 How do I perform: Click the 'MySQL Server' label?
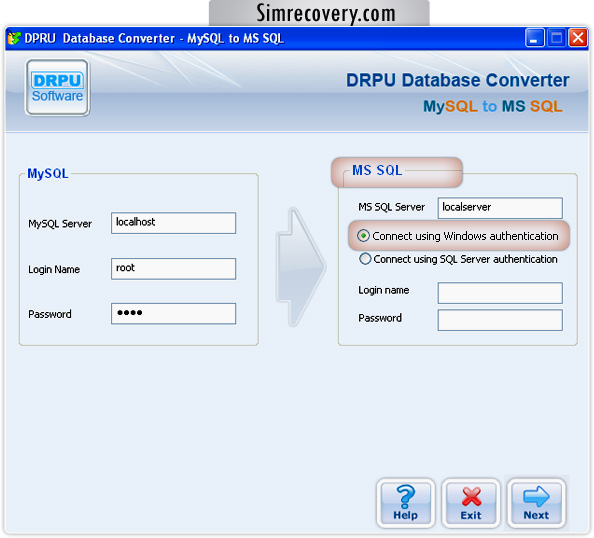coord(60,224)
